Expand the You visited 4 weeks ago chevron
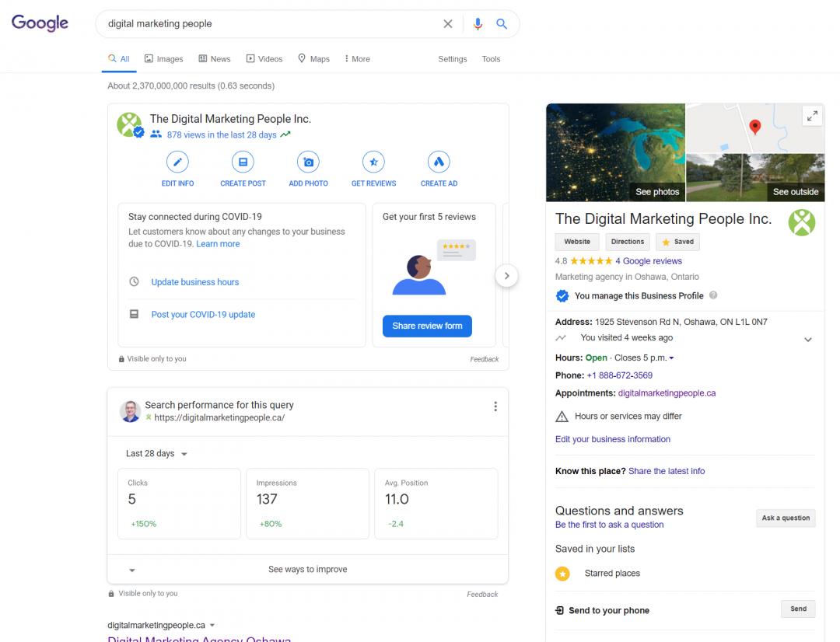 (x=808, y=340)
